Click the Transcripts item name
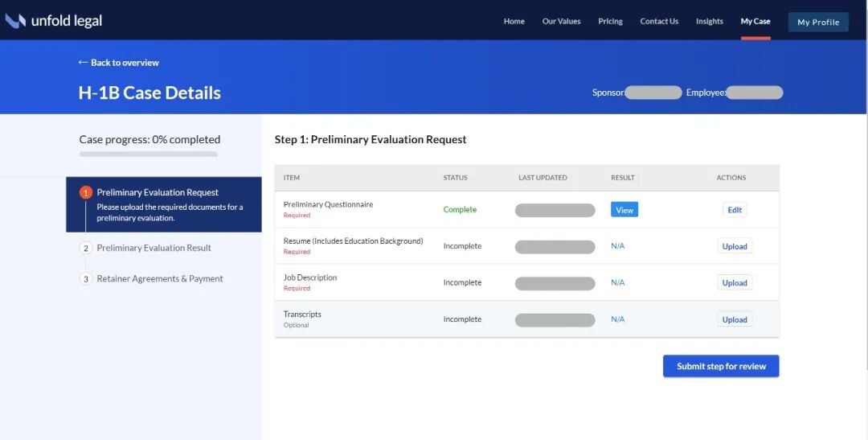This screenshot has width=868, height=440. (302, 315)
